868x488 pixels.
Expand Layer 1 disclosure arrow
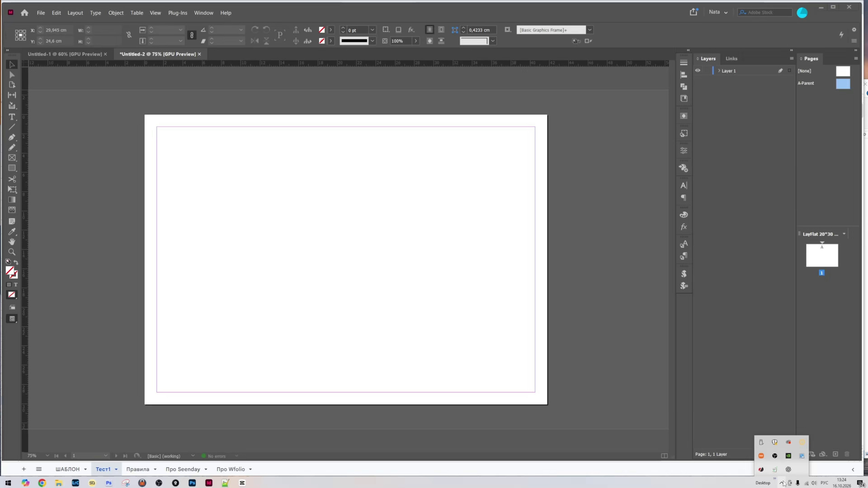click(719, 70)
